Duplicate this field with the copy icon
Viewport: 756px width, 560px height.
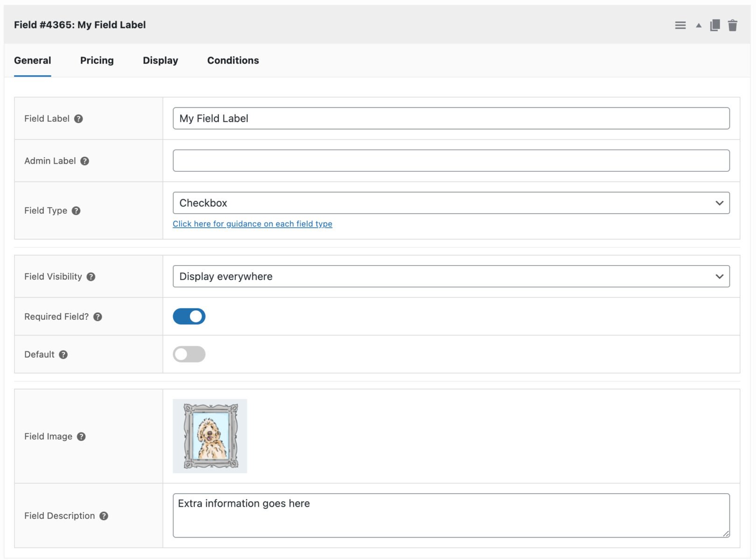tap(714, 25)
